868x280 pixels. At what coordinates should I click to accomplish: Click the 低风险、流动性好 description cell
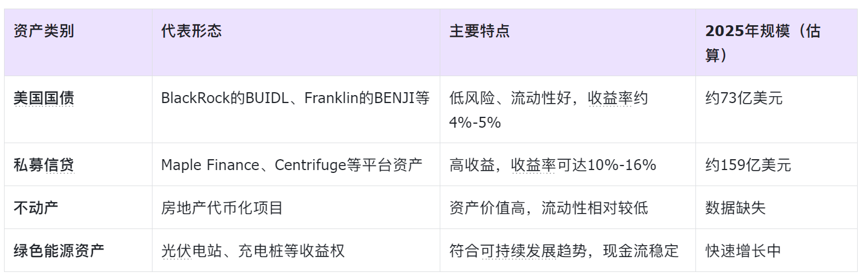(549, 109)
